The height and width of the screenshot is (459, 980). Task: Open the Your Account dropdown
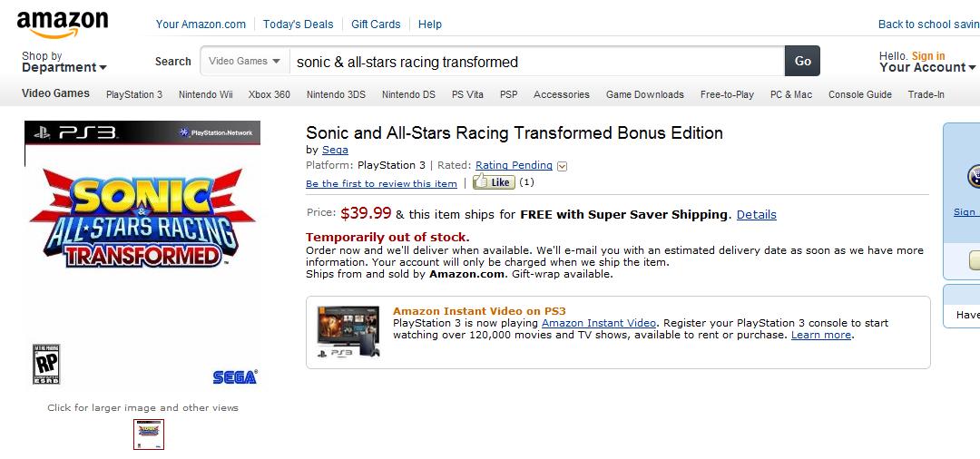pos(927,67)
